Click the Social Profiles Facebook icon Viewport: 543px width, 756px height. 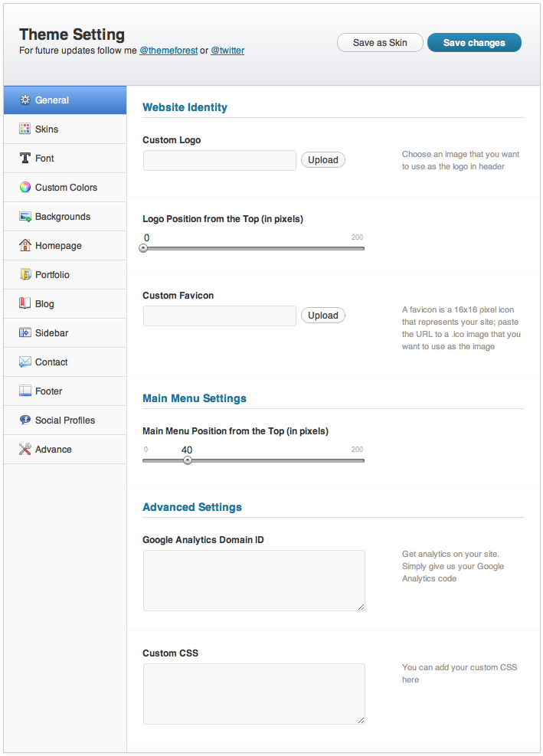(25, 420)
